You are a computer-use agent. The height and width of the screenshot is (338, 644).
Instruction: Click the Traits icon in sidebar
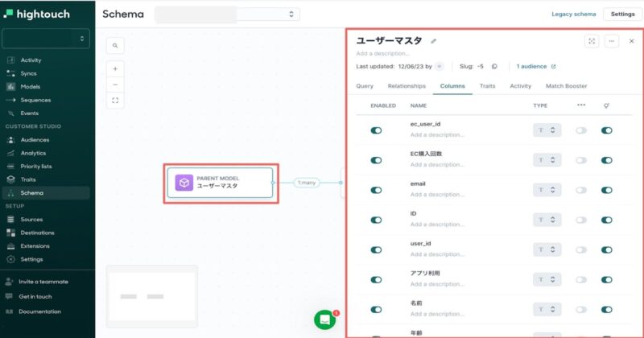(x=11, y=179)
